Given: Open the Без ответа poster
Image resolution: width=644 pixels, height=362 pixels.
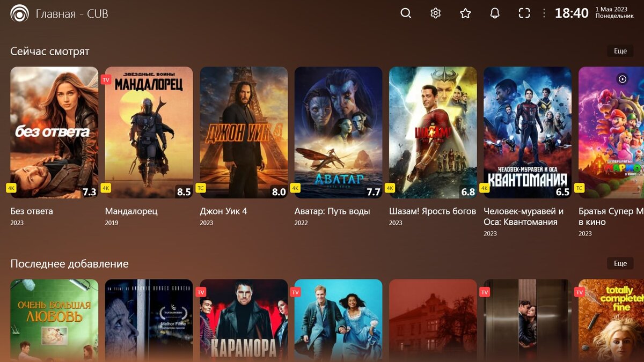Looking at the screenshot, I should (x=54, y=132).
